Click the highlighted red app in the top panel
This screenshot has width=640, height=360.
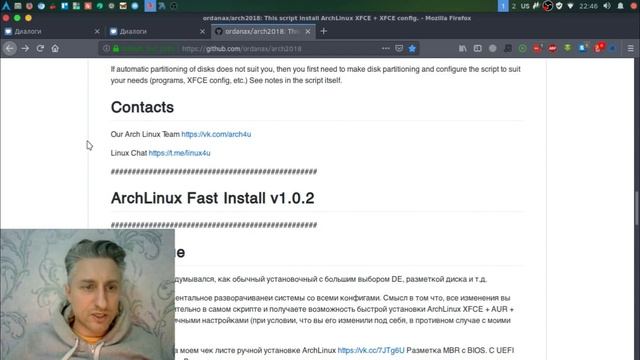click(x=150, y=6)
